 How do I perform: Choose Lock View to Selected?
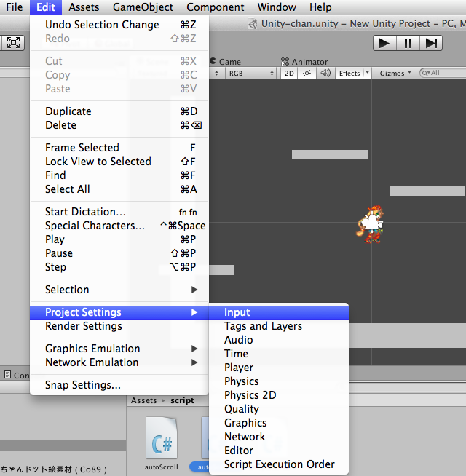coord(119,162)
